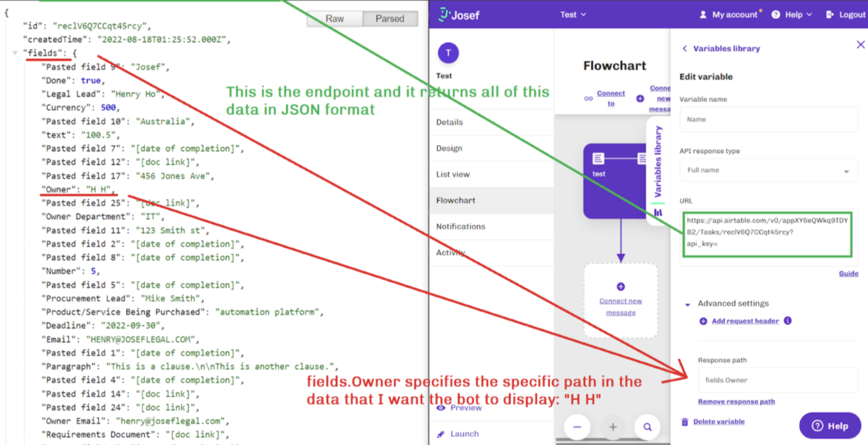Click Connect to link
The height and width of the screenshot is (445, 868).
click(x=611, y=98)
